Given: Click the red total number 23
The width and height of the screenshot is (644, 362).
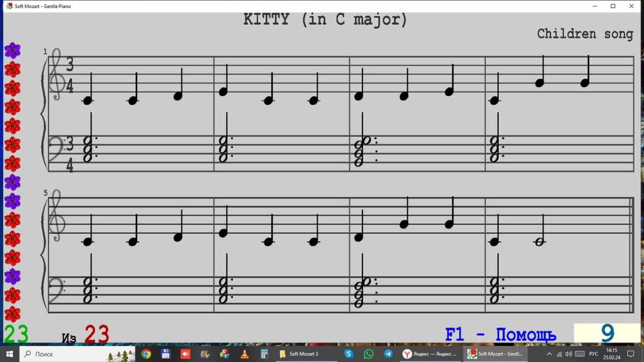Looking at the screenshot, I should pyautogui.click(x=97, y=334).
